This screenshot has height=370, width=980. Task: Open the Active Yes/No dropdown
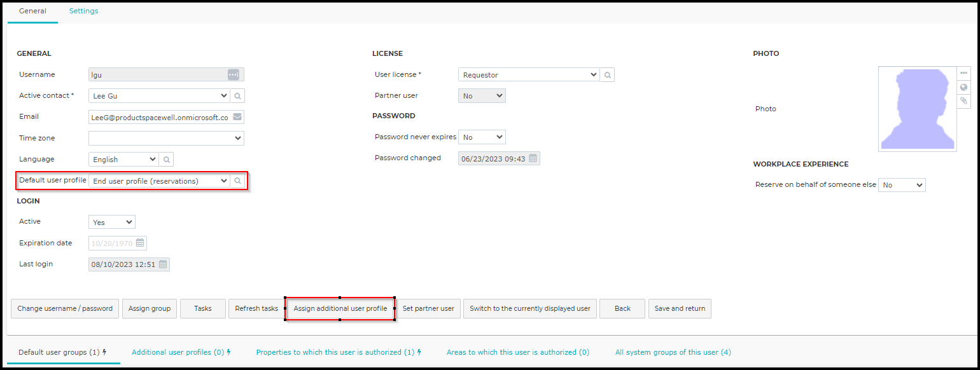pos(112,223)
